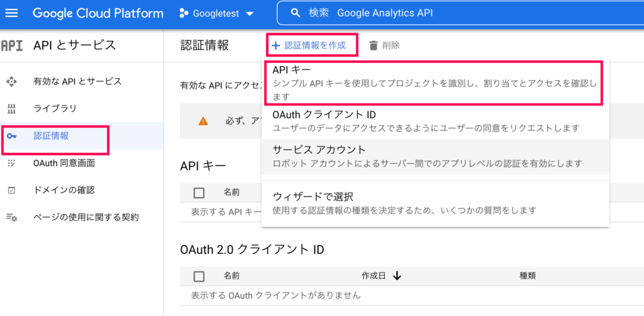Click the orange warning triangle icon

203,121
